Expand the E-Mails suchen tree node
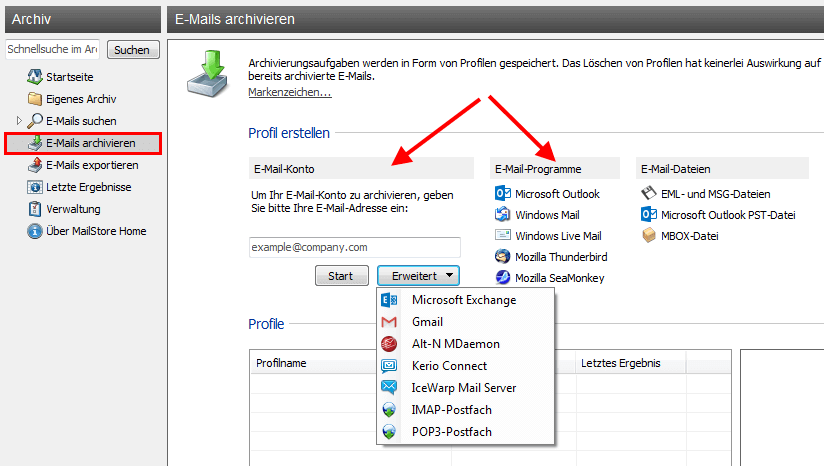 (19, 121)
